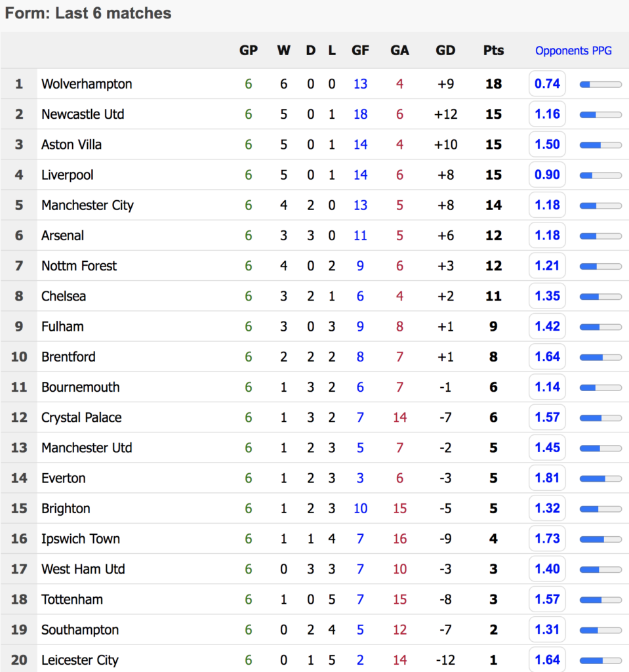Click Wolverhampton's PPG progress bar
The image size is (629, 672).
pyautogui.click(x=600, y=85)
